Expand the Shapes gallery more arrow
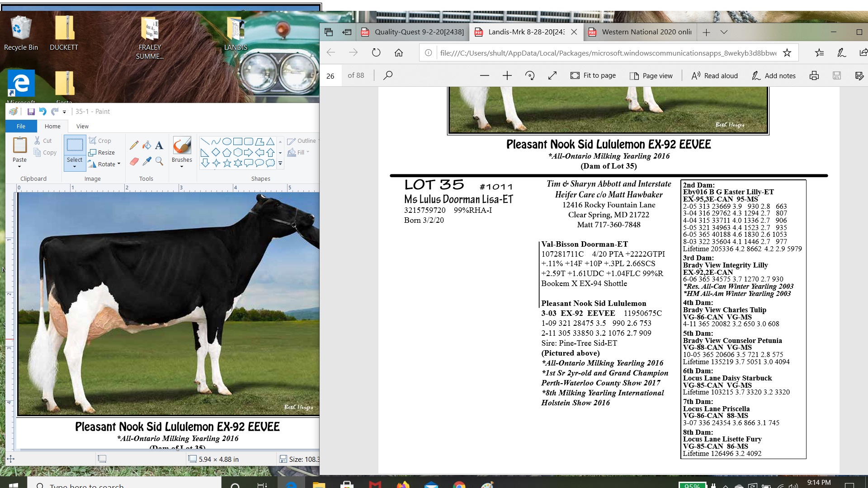868x488 pixels. 280,164
